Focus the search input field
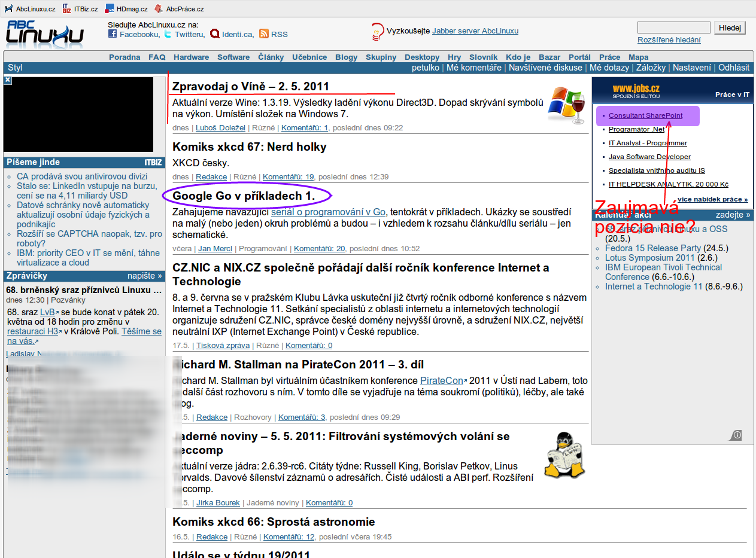This screenshot has height=558, width=756. (674, 28)
